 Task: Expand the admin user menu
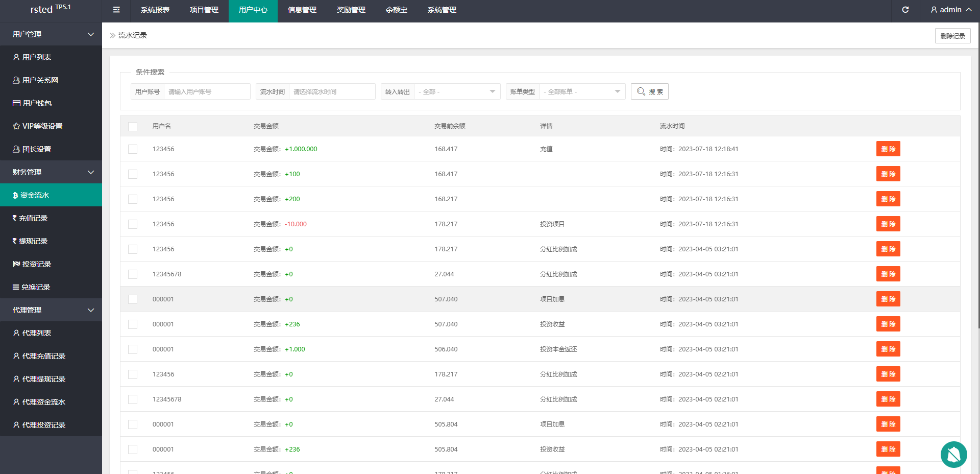click(950, 10)
